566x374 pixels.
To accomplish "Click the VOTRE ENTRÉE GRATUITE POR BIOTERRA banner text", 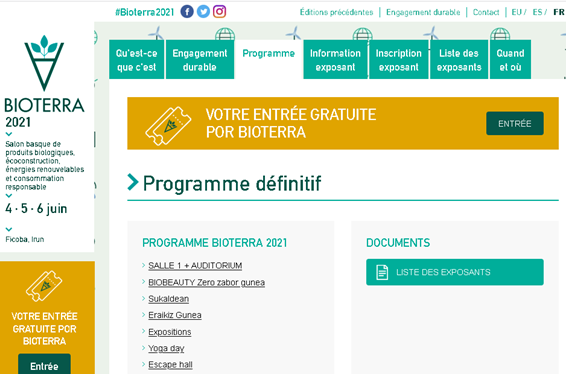I will (291, 123).
